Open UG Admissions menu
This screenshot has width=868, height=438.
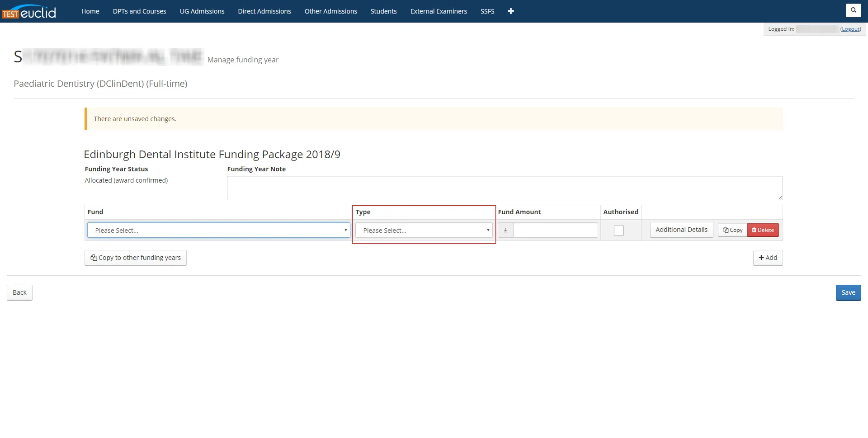(x=202, y=11)
